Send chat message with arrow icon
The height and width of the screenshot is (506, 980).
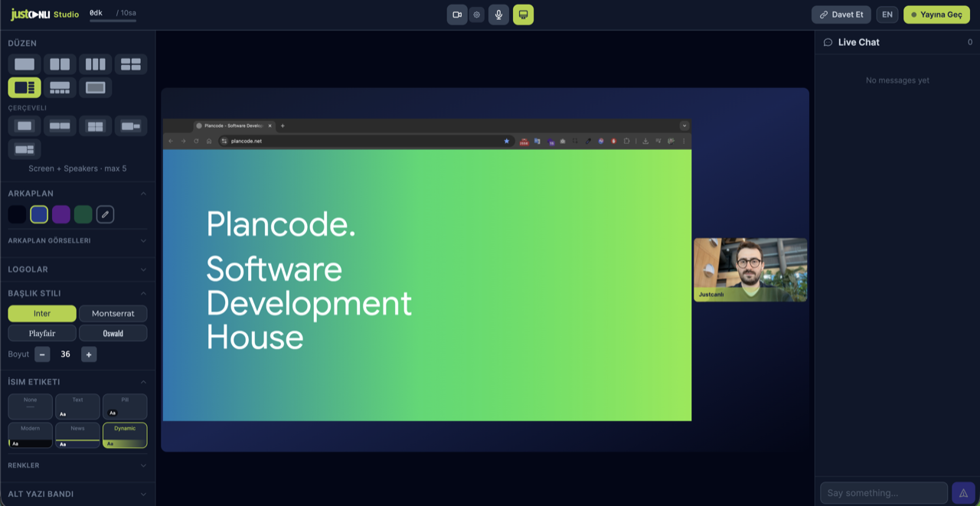tap(962, 493)
